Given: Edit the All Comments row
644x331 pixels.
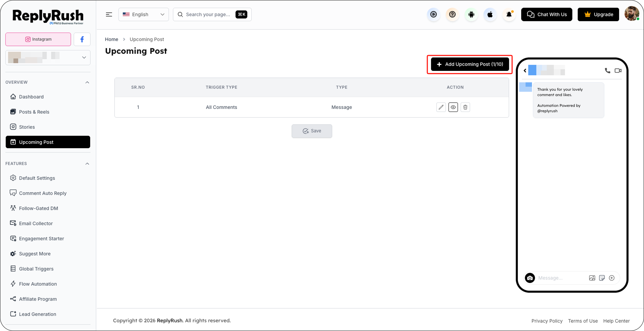Looking at the screenshot, I should 441,107.
